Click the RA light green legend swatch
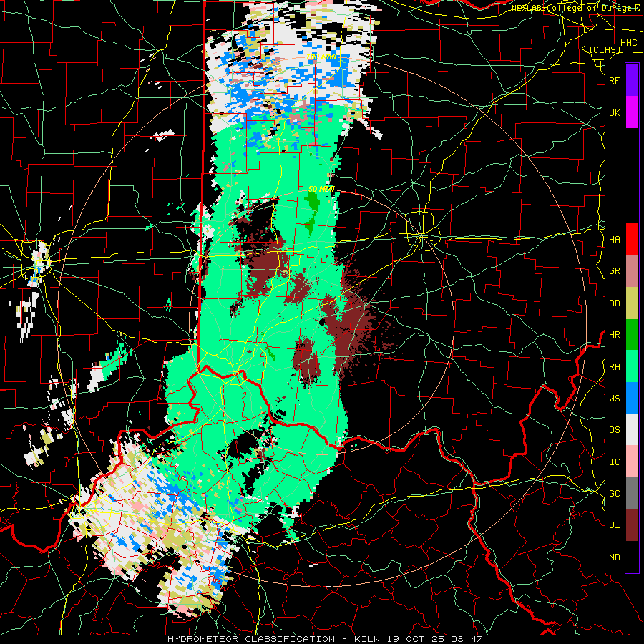Viewport: 644px width, 644px height. click(632, 366)
